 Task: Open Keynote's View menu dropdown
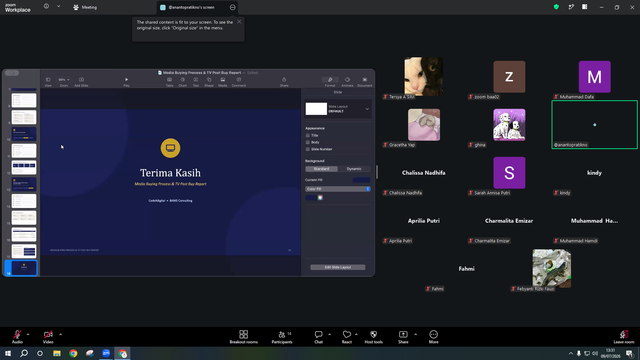point(48,81)
